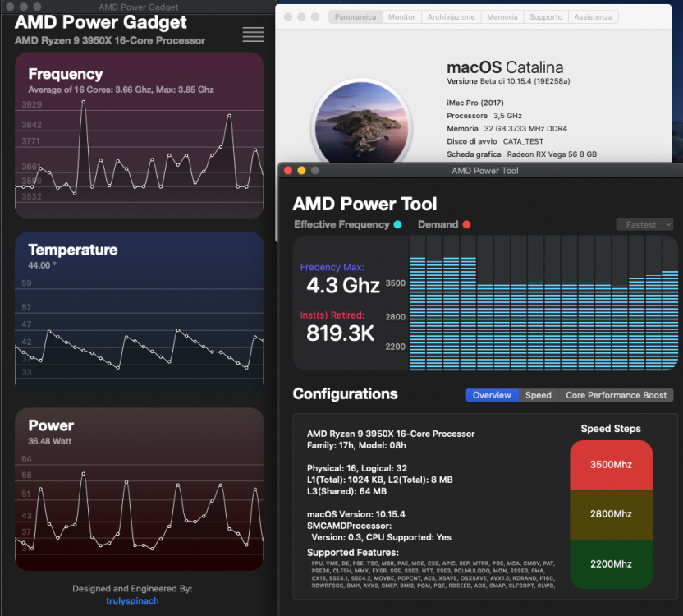Viewport: 683px width, 616px height.
Task: Select the Panoramica tab in About This Mac
Action: (x=355, y=17)
